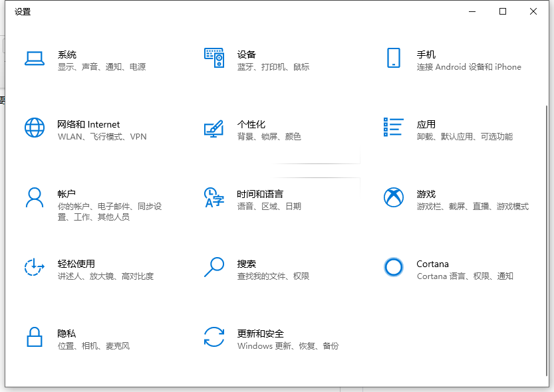Image resolution: width=554 pixels, height=392 pixels.
Task: Click the magnifier icon for 搜索
Action: pos(213,267)
